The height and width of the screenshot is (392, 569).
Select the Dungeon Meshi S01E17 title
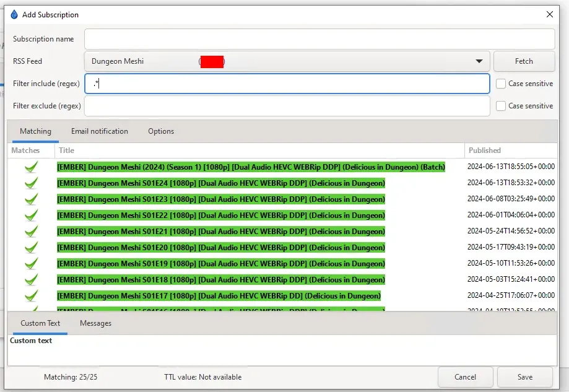pyautogui.click(x=219, y=296)
